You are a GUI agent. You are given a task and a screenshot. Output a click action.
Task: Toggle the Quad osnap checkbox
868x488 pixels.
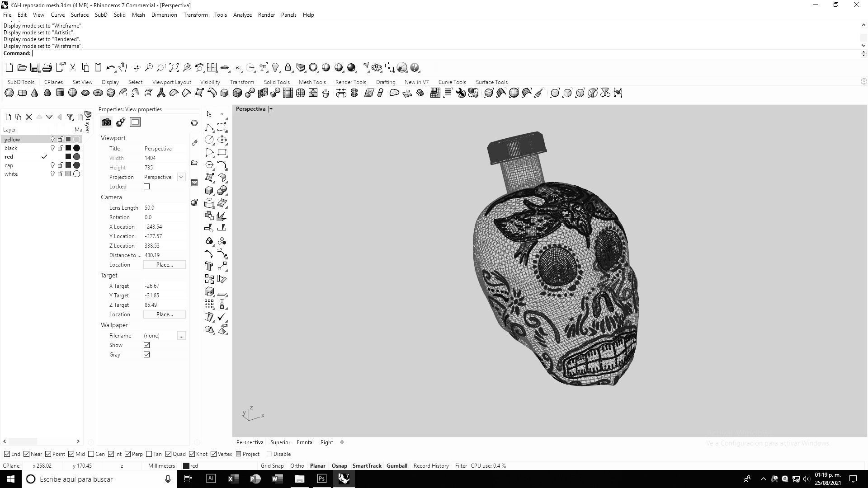click(x=168, y=454)
